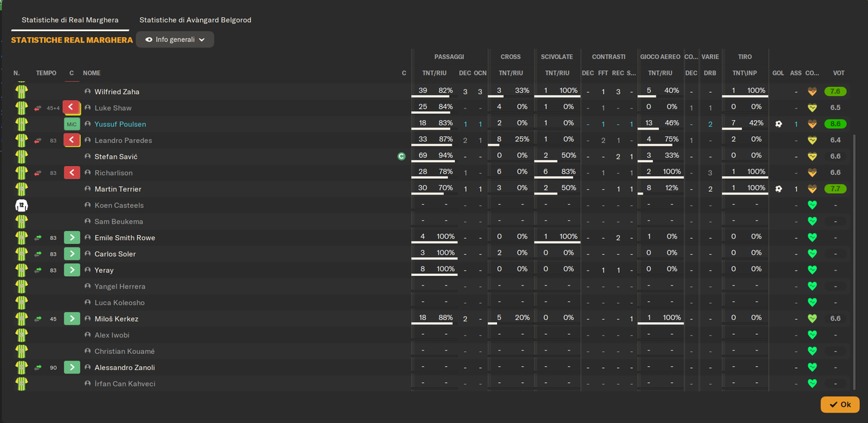Open Wilfried Zaha's player name
Screen dimensions: 868x423
point(117,92)
